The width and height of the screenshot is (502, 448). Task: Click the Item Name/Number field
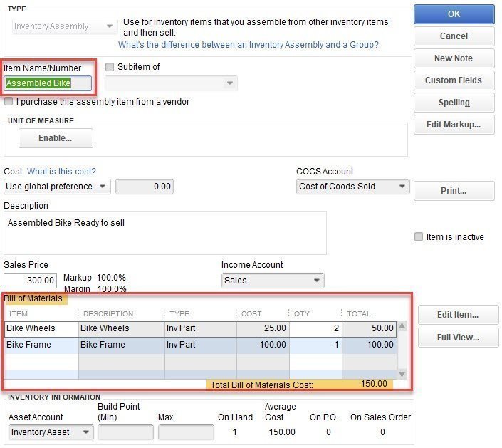coord(48,83)
